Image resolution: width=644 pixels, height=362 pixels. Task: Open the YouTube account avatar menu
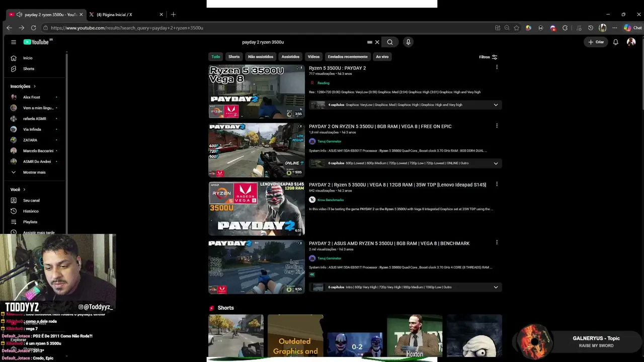(x=631, y=42)
